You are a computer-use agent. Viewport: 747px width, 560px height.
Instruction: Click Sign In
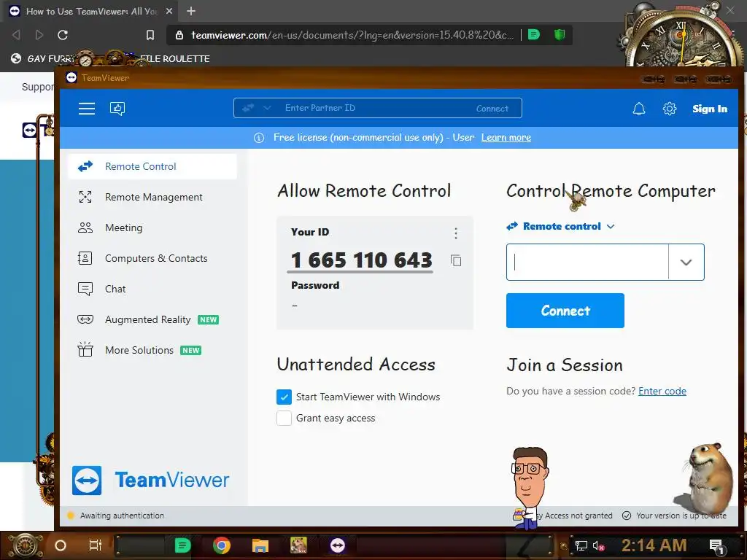[x=710, y=109]
